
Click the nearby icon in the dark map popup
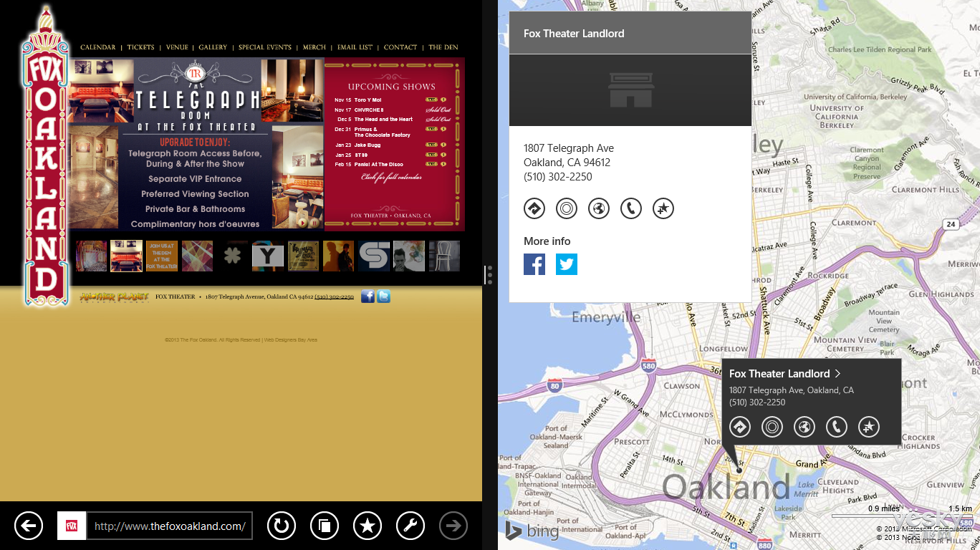772,428
